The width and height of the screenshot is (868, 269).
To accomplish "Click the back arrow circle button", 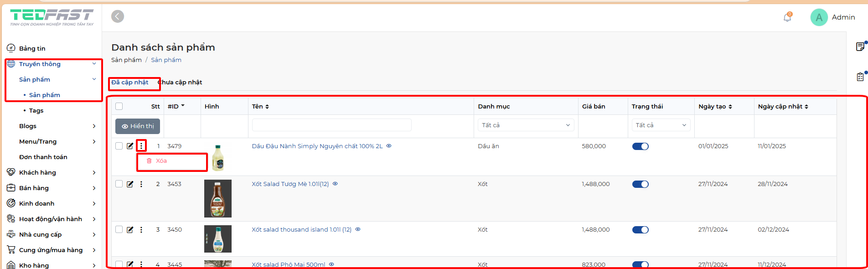I will coord(118,16).
